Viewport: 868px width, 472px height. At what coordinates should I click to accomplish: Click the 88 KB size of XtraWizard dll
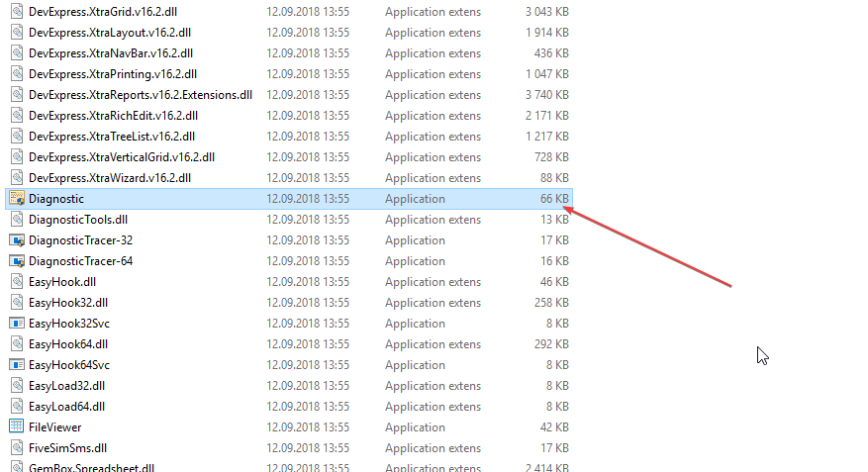(x=554, y=178)
